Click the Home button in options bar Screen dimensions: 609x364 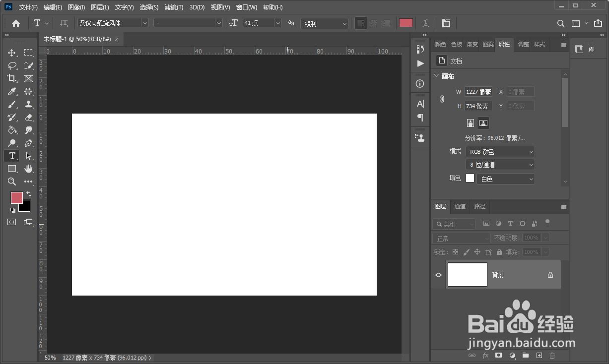(x=16, y=23)
